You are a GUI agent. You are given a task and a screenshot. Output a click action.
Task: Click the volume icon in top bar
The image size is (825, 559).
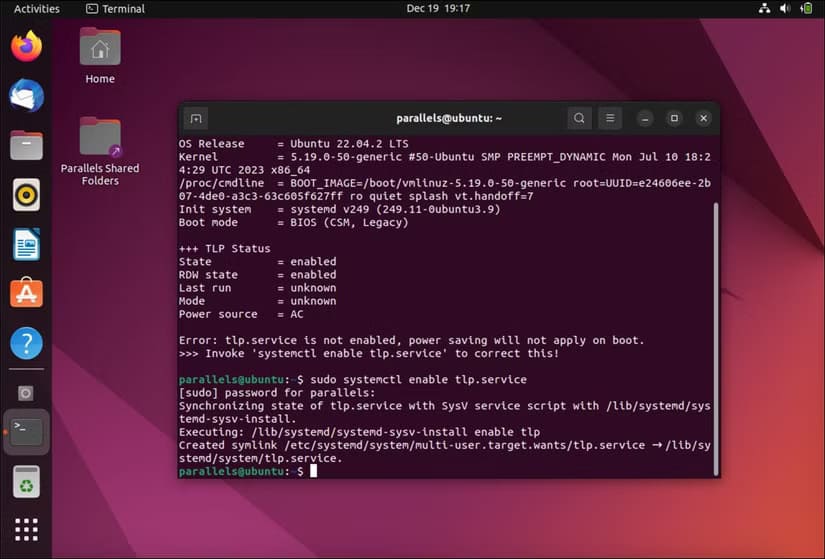tap(785, 9)
